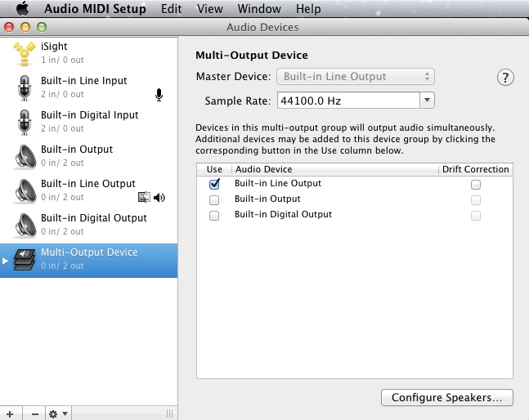
Task: Enable Use for Built-in Output
Action: click(x=214, y=200)
